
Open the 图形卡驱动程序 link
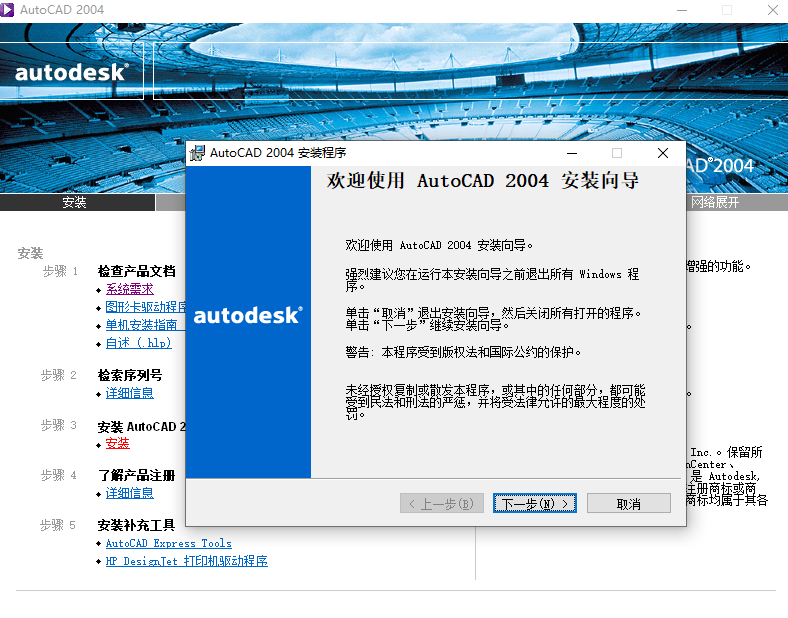145,306
